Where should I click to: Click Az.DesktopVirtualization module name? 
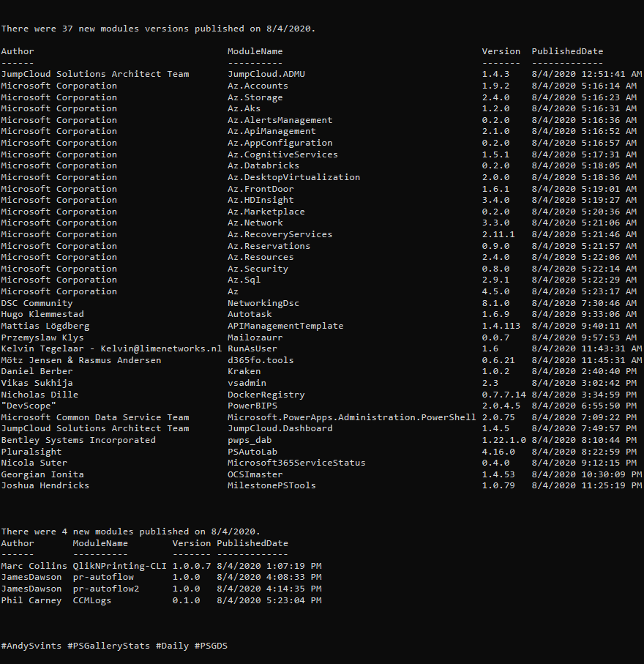pos(293,177)
